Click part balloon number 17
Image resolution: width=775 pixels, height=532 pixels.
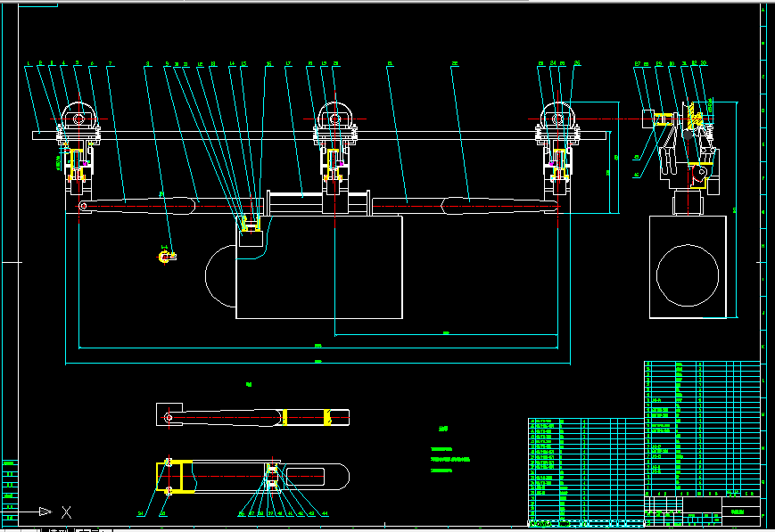[x=289, y=64]
